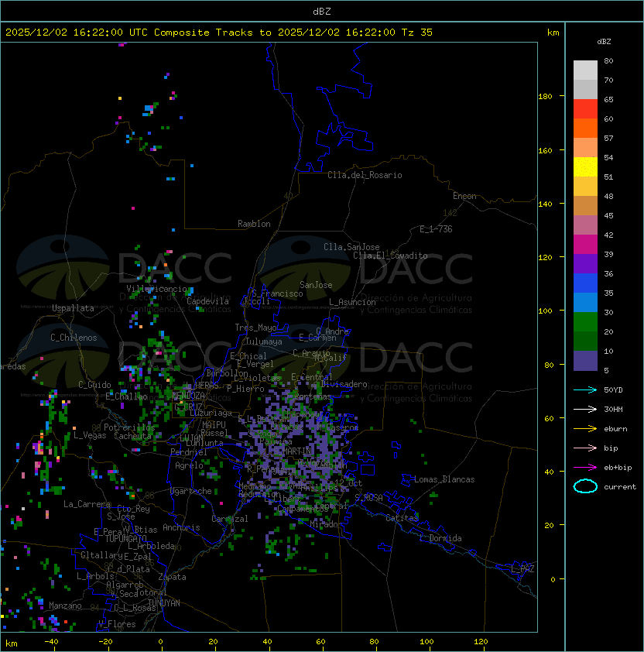
Task: Click the 'Potrerillos' map label
Action: click(129, 427)
